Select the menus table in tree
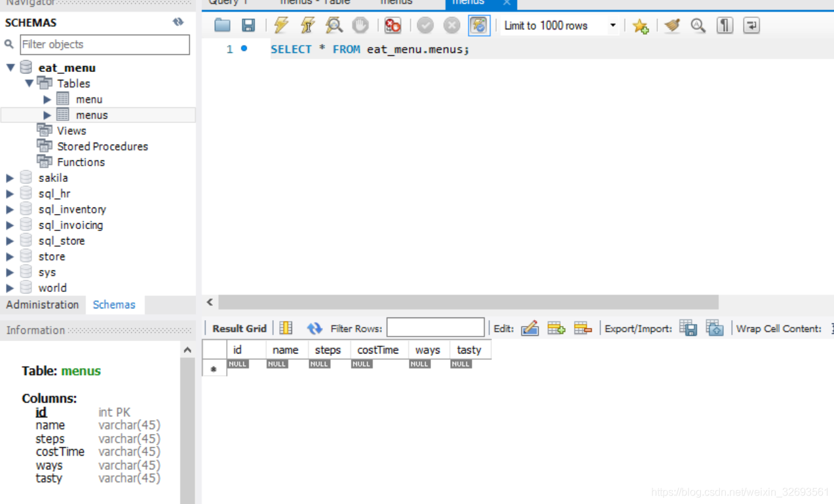The width and height of the screenshot is (834, 504). 92,115
